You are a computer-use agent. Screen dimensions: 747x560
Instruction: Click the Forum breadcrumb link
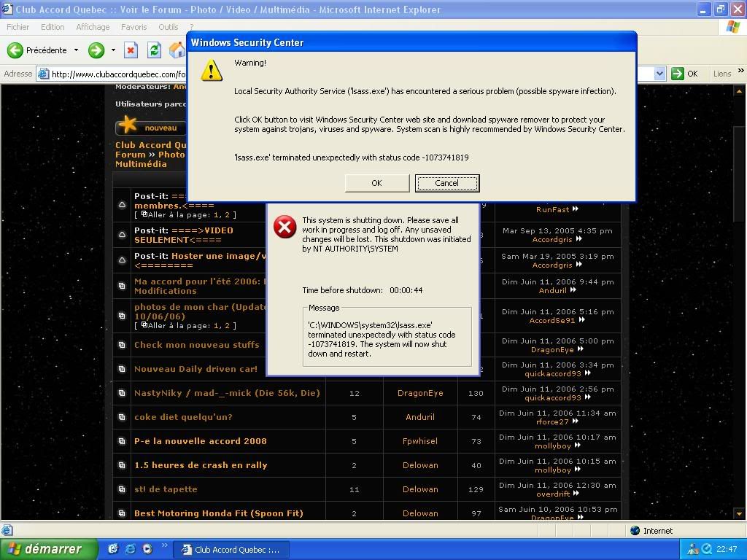pos(130,155)
